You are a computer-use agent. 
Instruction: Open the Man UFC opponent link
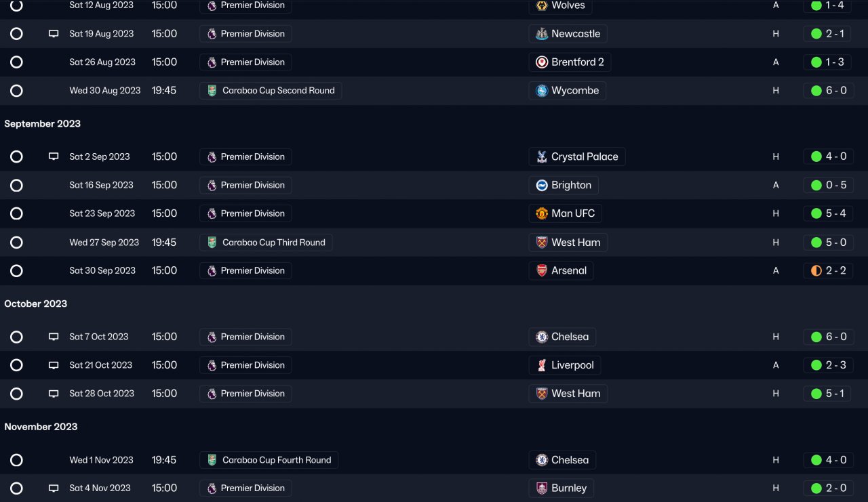click(573, 214)
